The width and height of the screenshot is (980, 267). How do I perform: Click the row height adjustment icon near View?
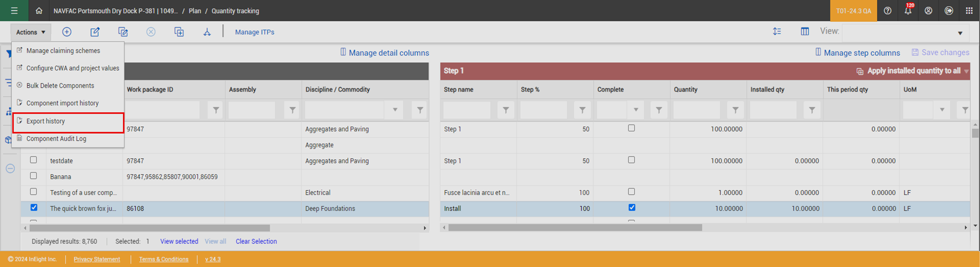point(777,32)
